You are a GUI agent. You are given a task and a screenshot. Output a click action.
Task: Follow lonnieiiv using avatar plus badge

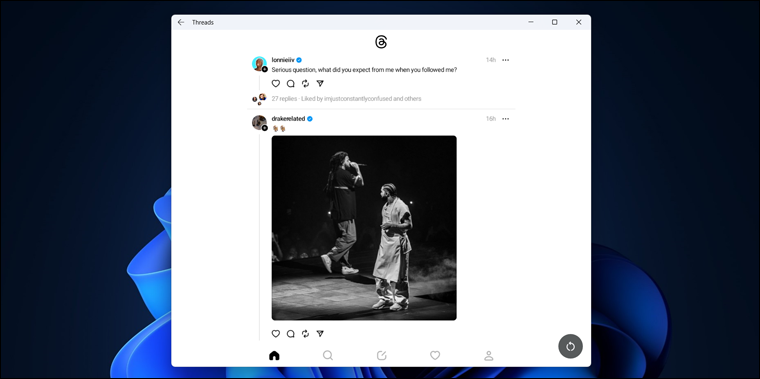265,69
